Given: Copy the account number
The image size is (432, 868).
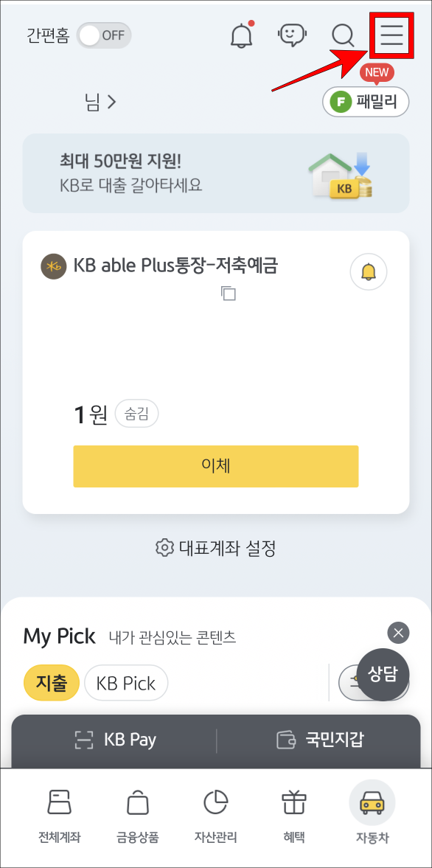Looking at the screenshot, I should point(229,294).
